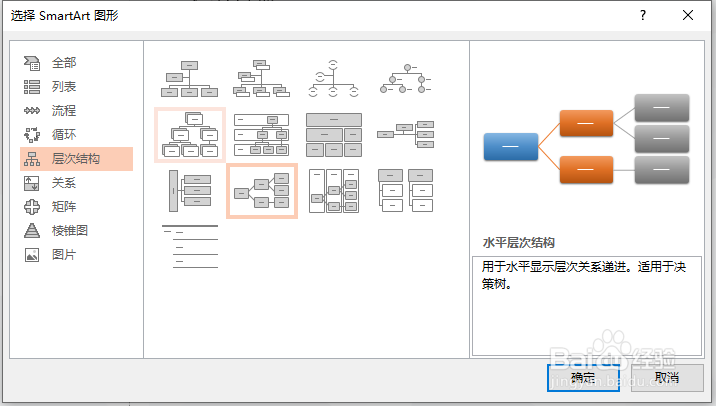
Task: Click the 全部 category icon
Action: point(32,63)
